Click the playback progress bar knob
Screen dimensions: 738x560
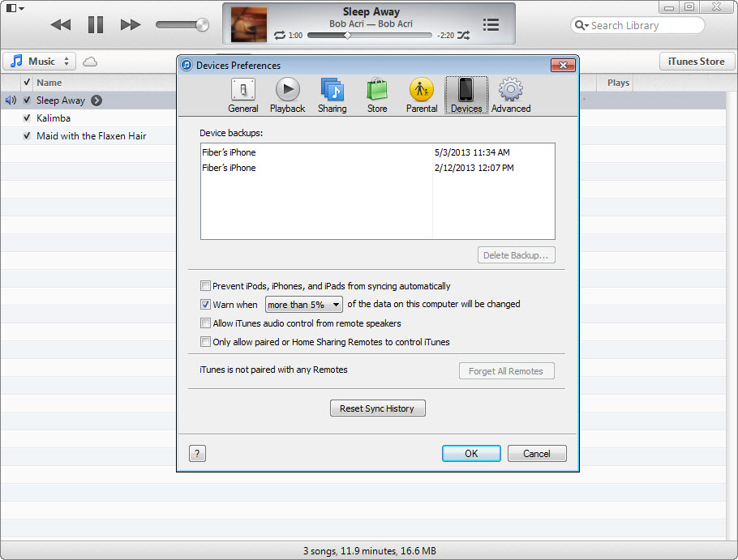(x=347, y=36)
